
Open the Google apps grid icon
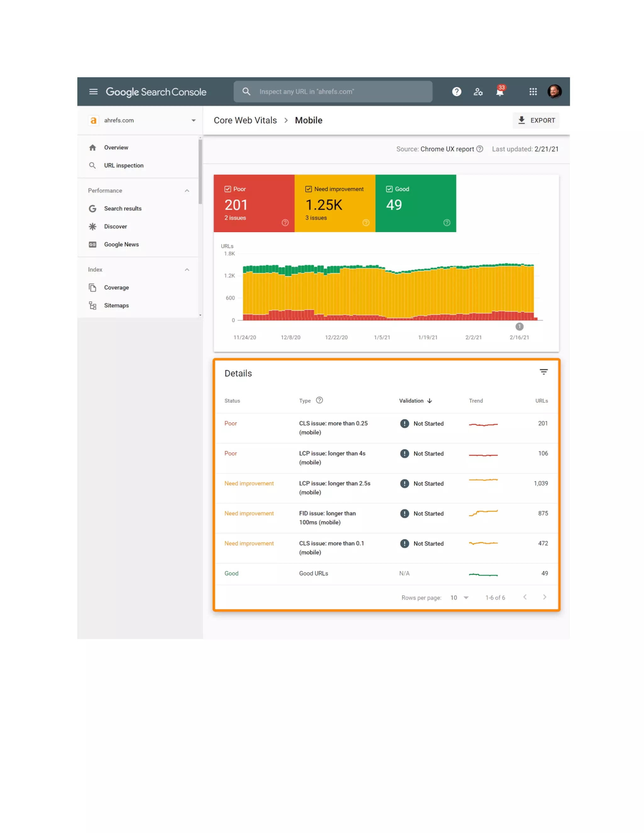click(x=533, y=91)
